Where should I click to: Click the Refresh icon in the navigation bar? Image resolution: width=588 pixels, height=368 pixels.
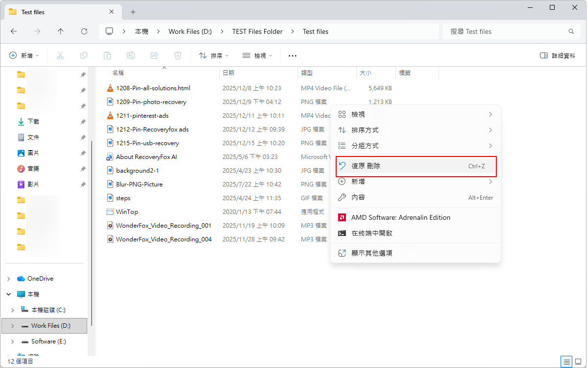click(x=84, y=31)
